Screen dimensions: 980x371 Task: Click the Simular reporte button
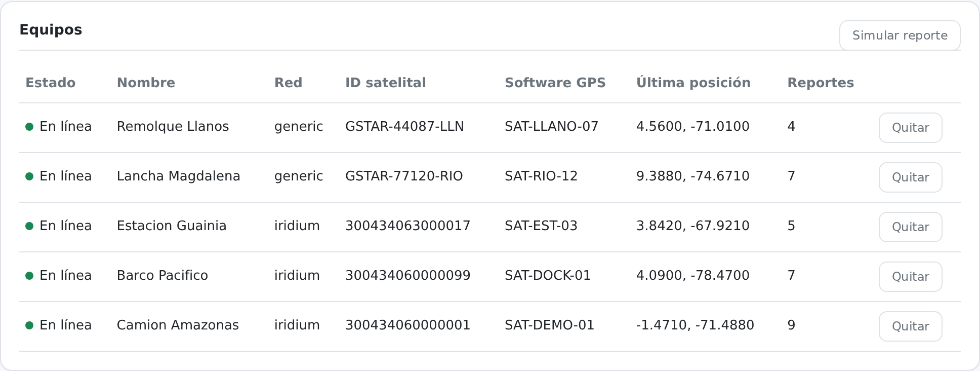[x=900, y=35]
